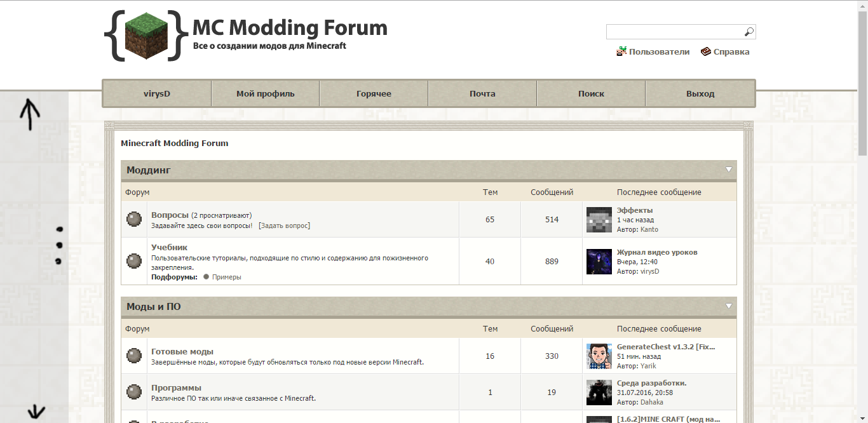
Task: Open the Справка help link
Action: [x=731, y=52]
